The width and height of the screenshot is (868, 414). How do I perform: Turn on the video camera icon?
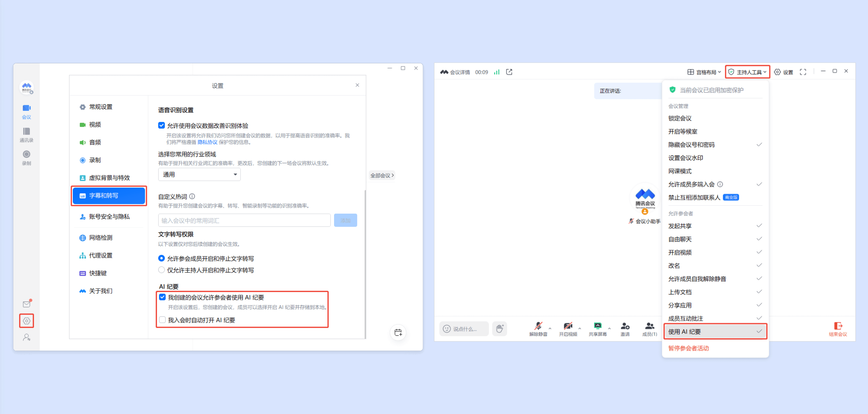[x=568, y=326]
